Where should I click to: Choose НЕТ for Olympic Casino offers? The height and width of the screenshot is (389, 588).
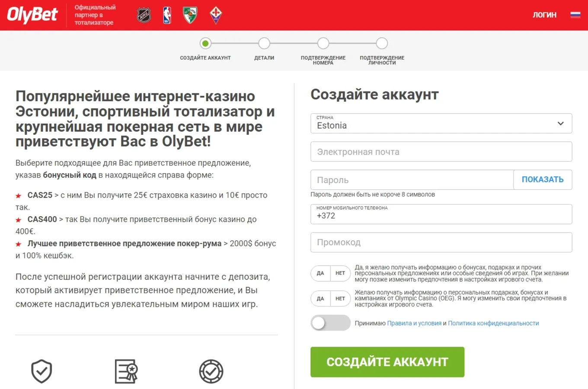(340, 298)
